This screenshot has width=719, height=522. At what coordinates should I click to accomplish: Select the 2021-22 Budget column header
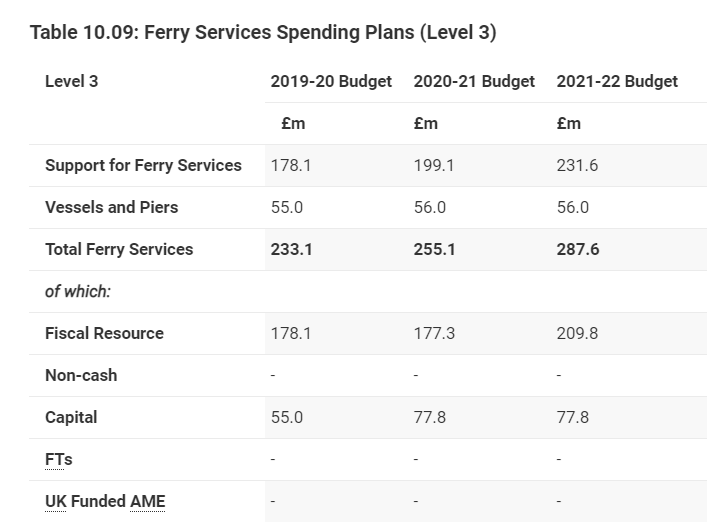click(617, 81)
